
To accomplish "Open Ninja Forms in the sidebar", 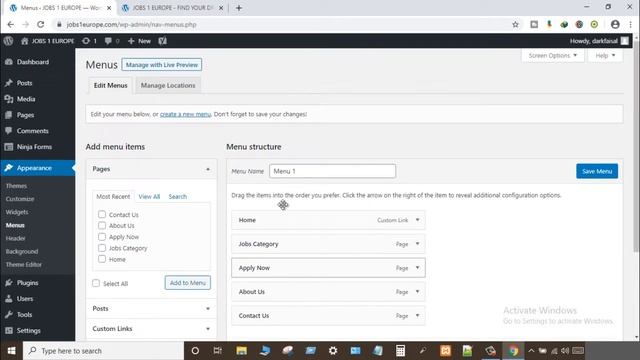I will click(34, 147).
